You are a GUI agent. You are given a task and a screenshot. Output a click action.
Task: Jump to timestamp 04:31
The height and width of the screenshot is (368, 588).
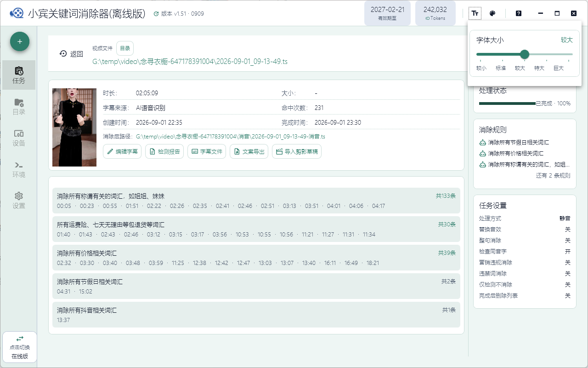[64, 292]
